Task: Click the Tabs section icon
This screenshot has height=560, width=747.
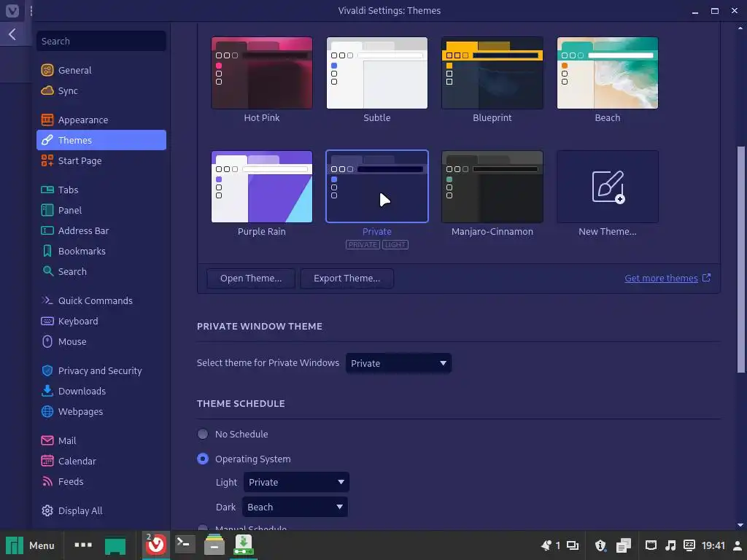Action: (x=47, y=190)
